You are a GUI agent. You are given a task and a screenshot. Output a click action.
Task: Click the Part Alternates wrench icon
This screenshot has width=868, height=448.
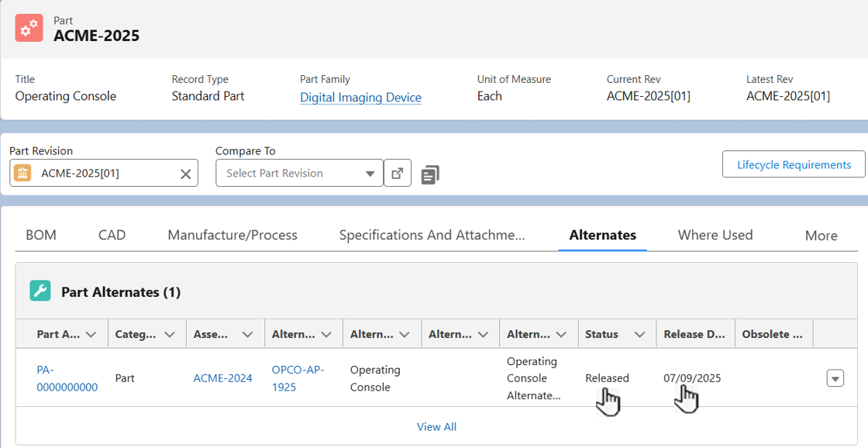40,291
